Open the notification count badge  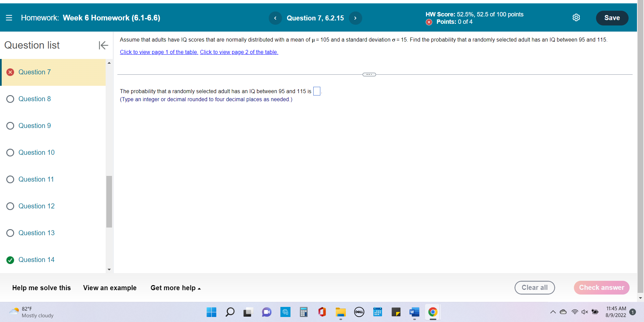[x=633, y=312]
